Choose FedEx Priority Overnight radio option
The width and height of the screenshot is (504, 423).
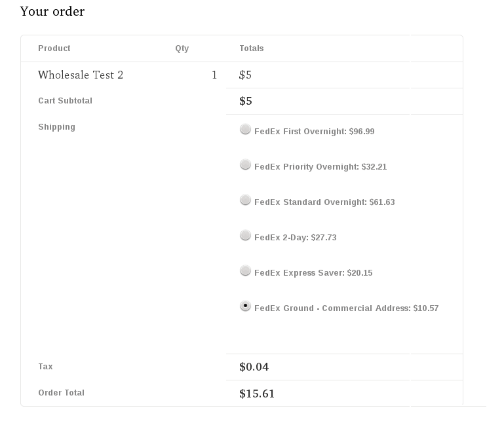click(245, 165)
